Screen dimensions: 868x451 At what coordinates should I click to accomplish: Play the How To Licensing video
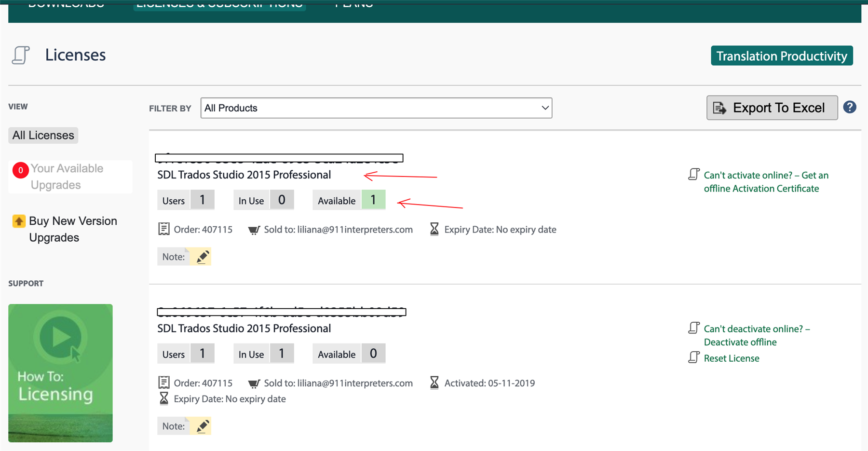(x=60, y=373)
